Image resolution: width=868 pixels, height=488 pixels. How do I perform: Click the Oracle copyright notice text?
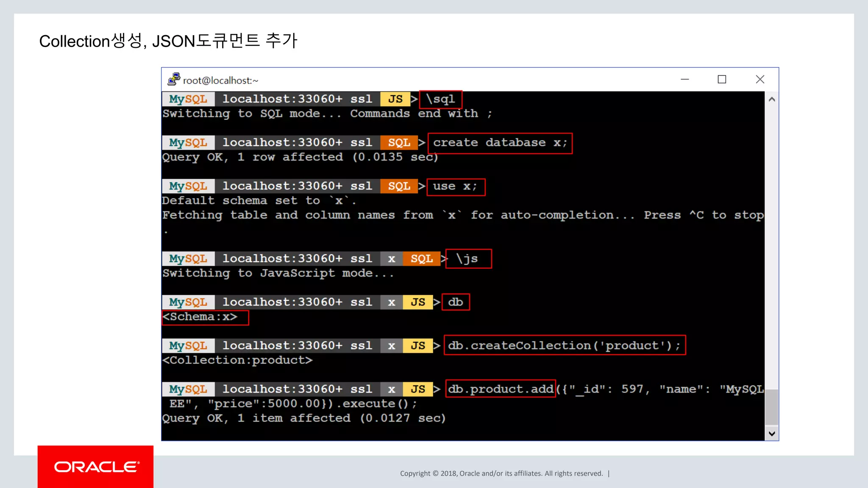click(x=501, y=474)
